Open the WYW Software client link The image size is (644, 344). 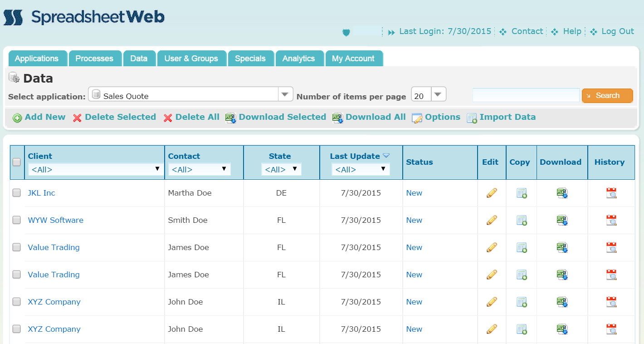[56, 220]
